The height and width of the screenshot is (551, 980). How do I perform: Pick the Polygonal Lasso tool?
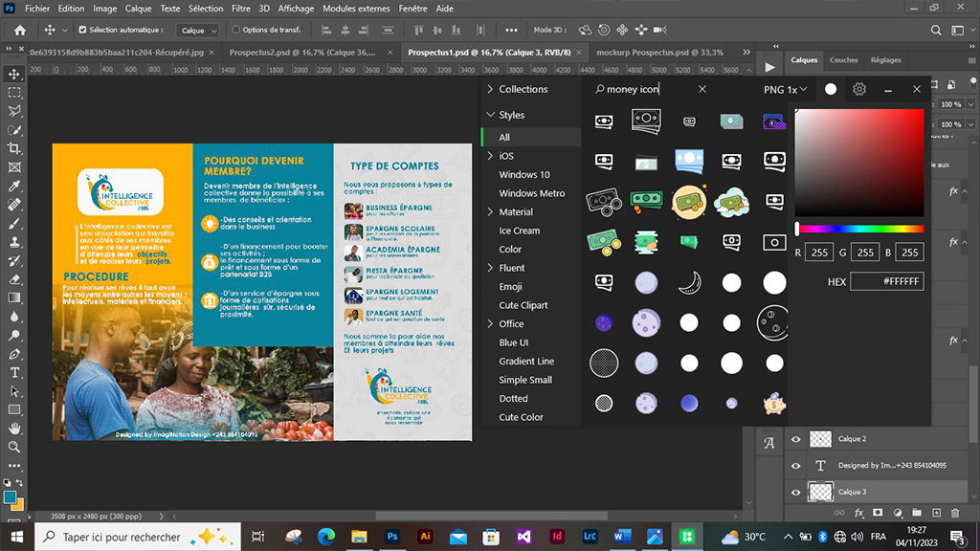point(13,111)
